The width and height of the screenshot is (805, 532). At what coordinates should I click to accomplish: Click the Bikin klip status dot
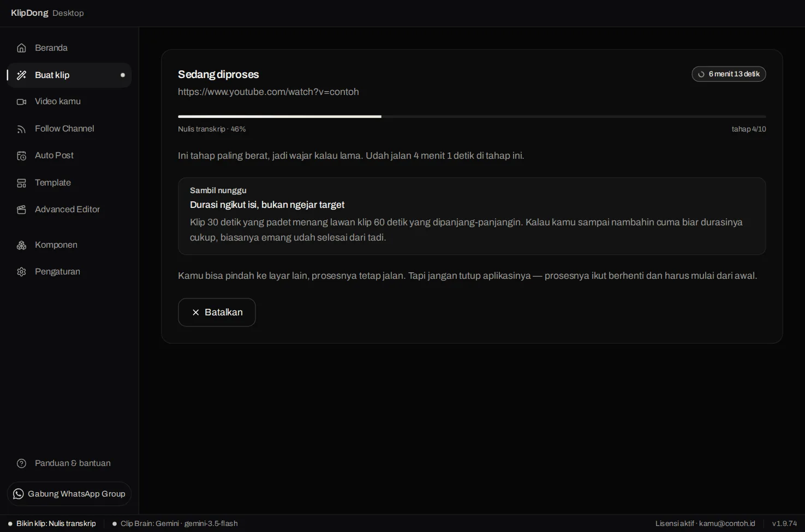10,524
